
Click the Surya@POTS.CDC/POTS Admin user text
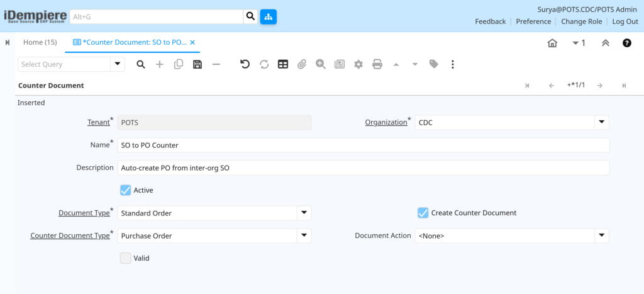pyautogui.click(x=587, y=9)
